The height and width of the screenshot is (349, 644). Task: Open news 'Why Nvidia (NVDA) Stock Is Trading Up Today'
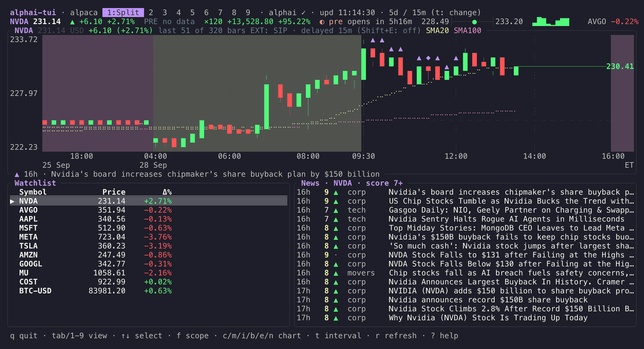(x=465, y=318)
